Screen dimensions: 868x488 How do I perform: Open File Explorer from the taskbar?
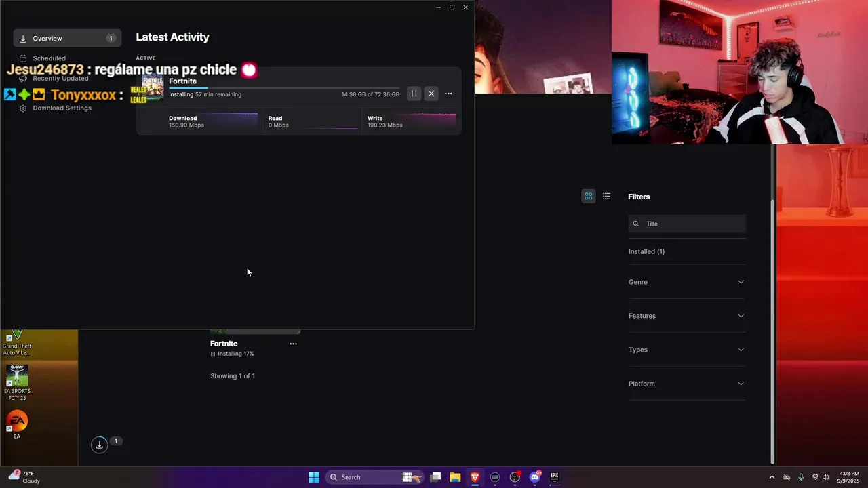coord(455,477)
